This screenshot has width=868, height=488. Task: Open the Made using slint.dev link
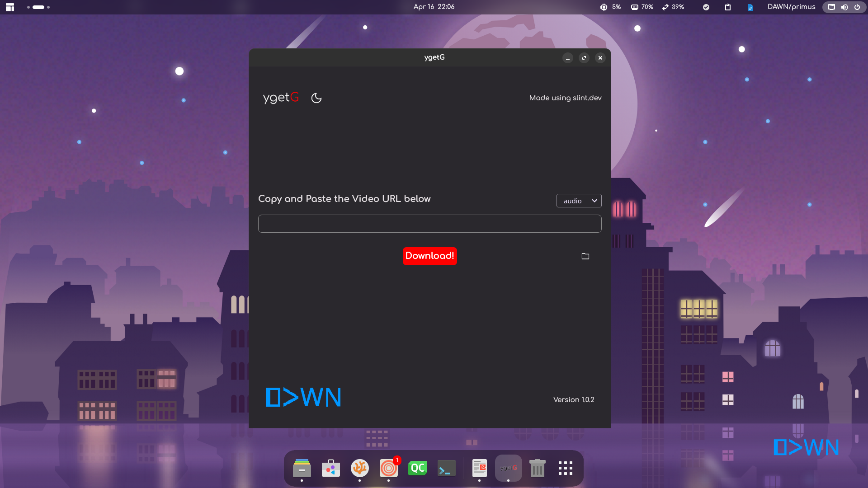pos(565,98)
